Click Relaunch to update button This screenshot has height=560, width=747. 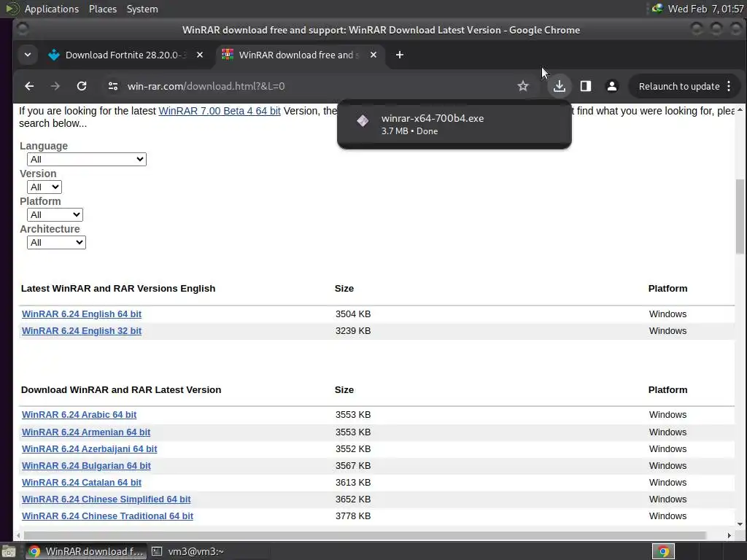pos(679,86)
